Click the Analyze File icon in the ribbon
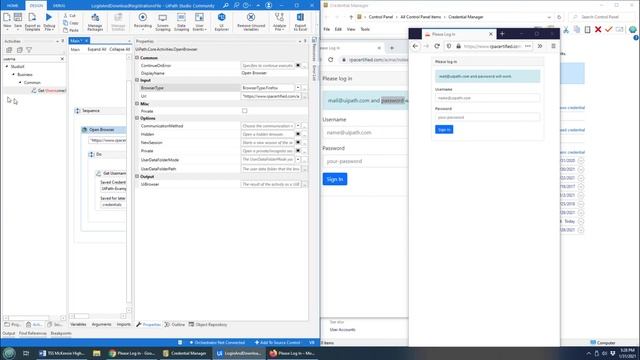 279,17
